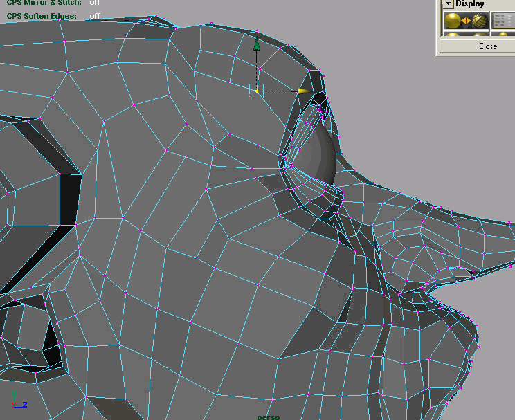
Task: Click the Display section title
Action: [470, 4]
